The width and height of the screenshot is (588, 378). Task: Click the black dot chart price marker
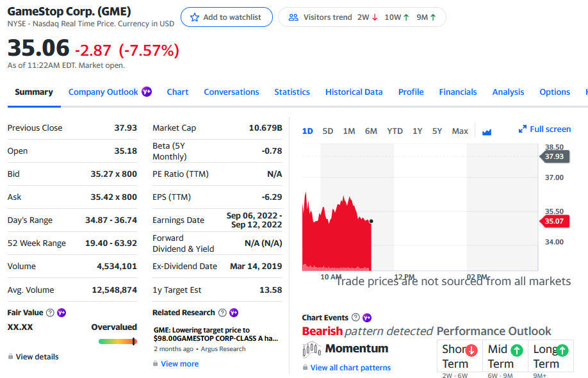pyautogui.click(x=372, y=221)
